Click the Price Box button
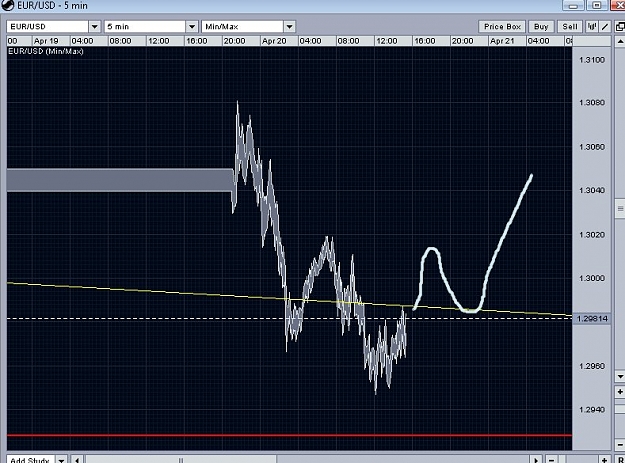Image resolution: width=625 pixels, height=463 pixels. click(x=502, y=27)
